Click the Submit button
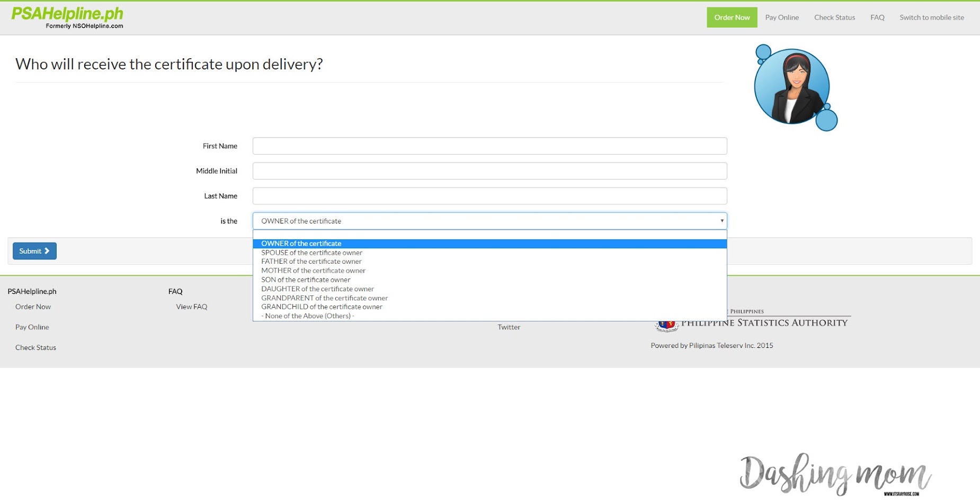This screenshot has height=502, width=980. (x=34, y=251)
